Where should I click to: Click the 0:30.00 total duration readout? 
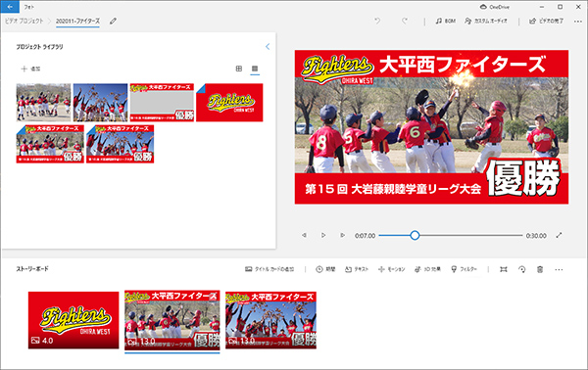click(536, 236)
